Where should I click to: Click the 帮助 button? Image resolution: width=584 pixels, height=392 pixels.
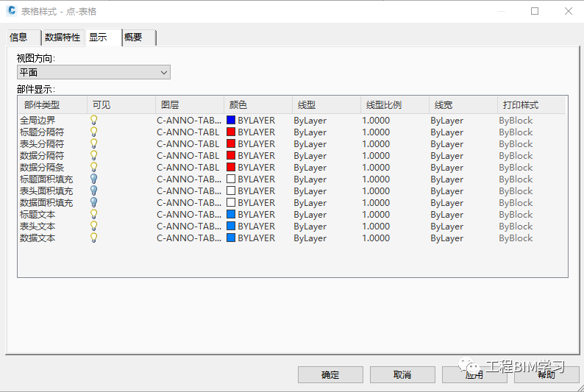coord(546,374)
